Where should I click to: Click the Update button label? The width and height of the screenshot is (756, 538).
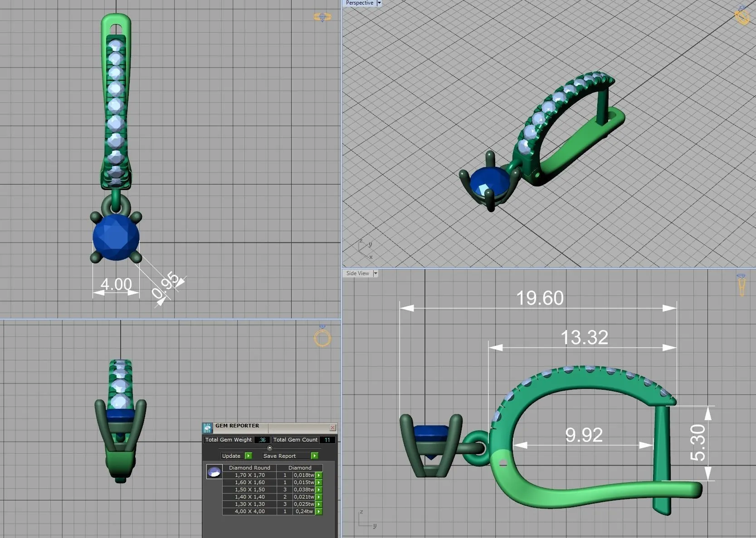[x=231, y=456]
